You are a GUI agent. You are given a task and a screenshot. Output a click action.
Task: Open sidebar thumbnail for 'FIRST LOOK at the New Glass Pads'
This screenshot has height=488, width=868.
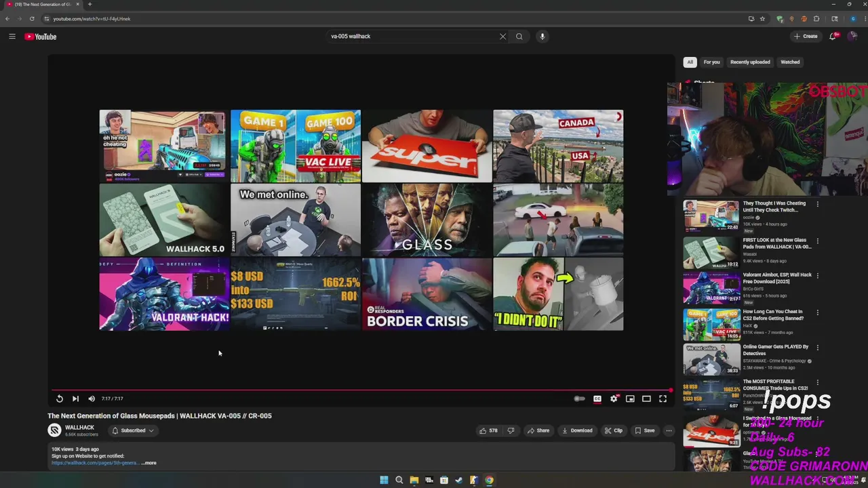click(x=711, y=252)
